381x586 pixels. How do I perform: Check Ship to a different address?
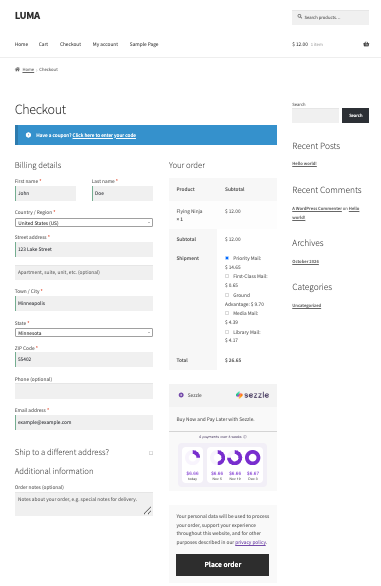[151, 453]
